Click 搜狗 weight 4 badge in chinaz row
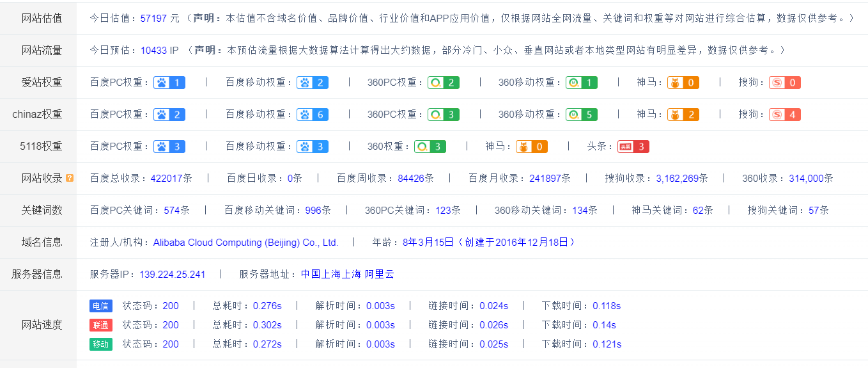This screenshot has width=868, height=368. [x=785, y=115]
